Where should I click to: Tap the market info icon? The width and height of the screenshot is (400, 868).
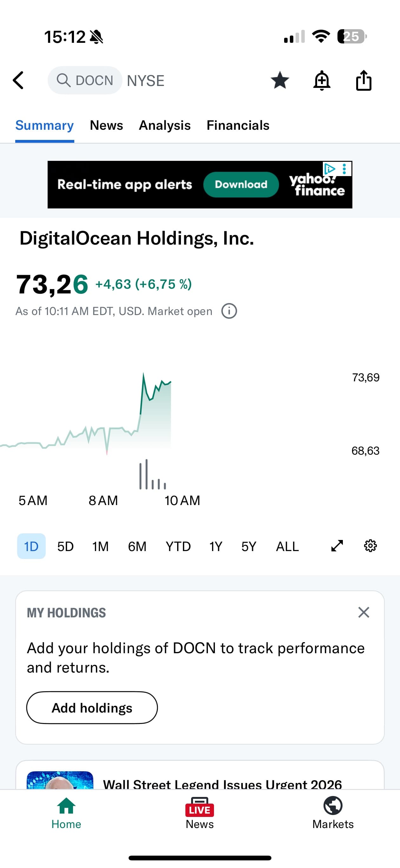point(229,311)
